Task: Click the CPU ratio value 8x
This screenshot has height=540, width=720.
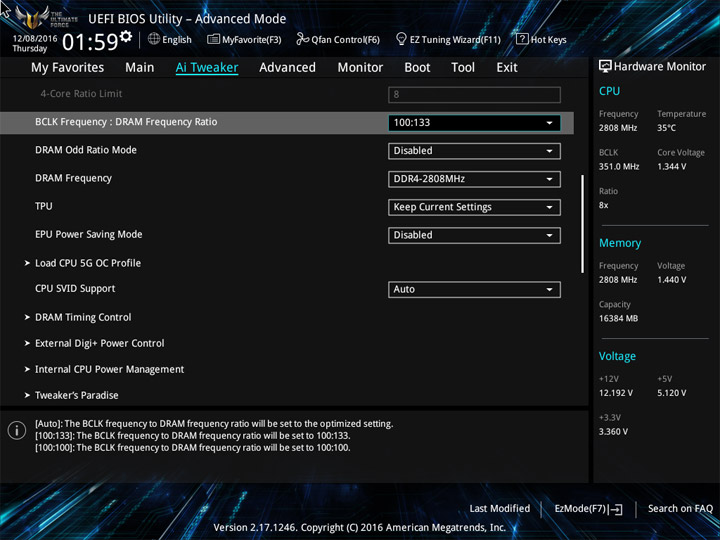Action: [x=603, y=205]
